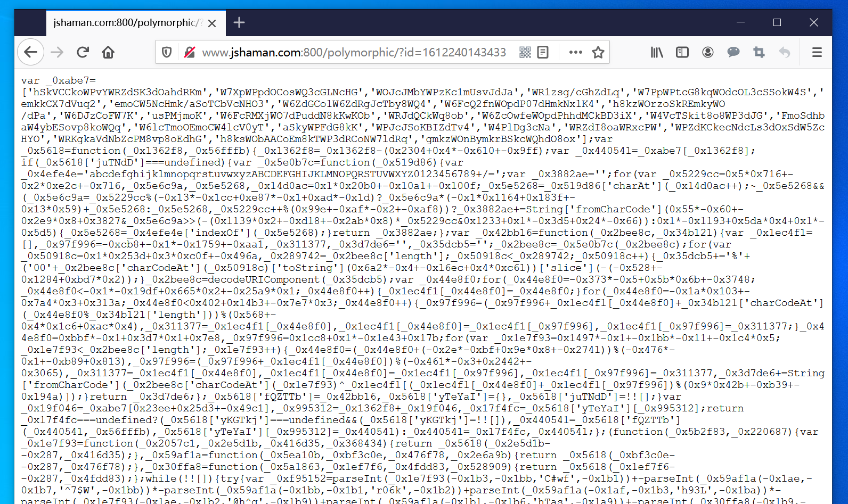Click the 'var _0xabe7=' text at code start
Viewport: 848px width, 504px height.
tap(59, 80)
